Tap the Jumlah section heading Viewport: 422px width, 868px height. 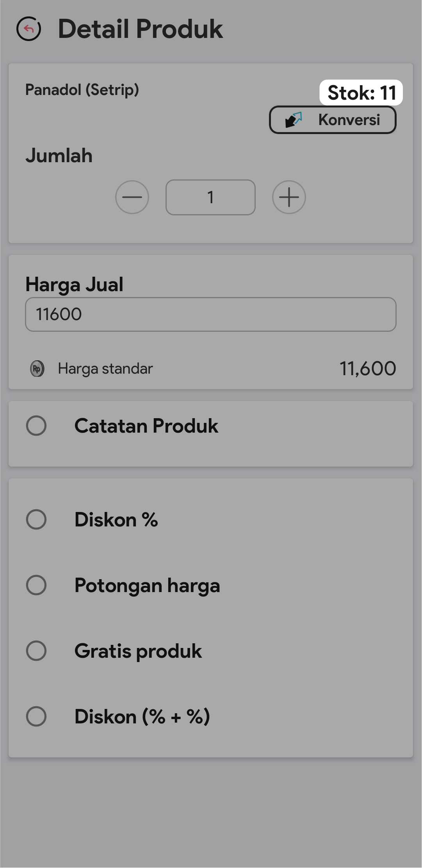[59, 156]
